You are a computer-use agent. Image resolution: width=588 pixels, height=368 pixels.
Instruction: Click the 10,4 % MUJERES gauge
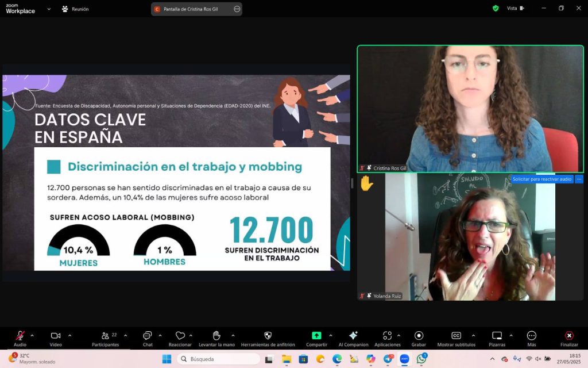(x=78, y=246)
